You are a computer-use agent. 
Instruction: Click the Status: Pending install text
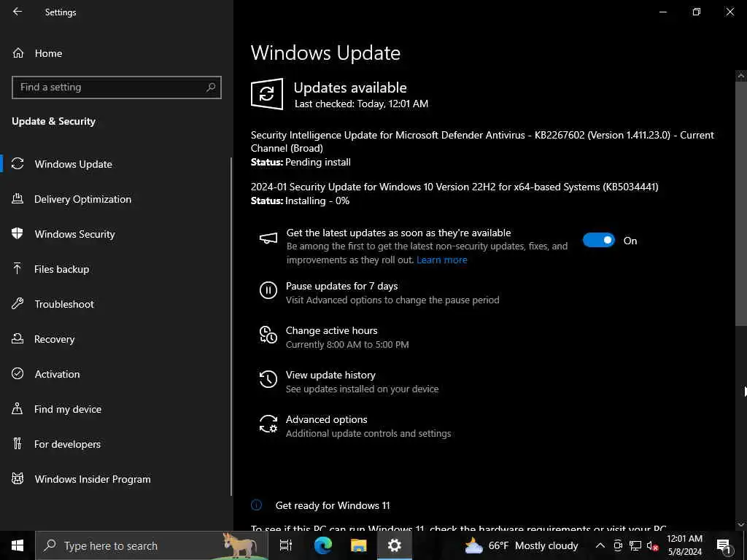click(x=301, y=162)
